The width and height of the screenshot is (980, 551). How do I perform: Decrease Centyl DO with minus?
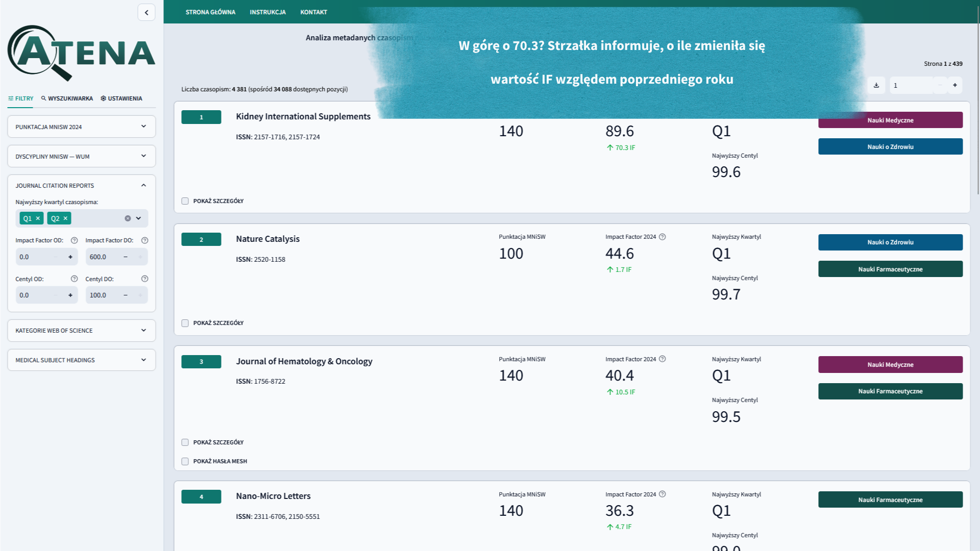(x=126, y=295)
